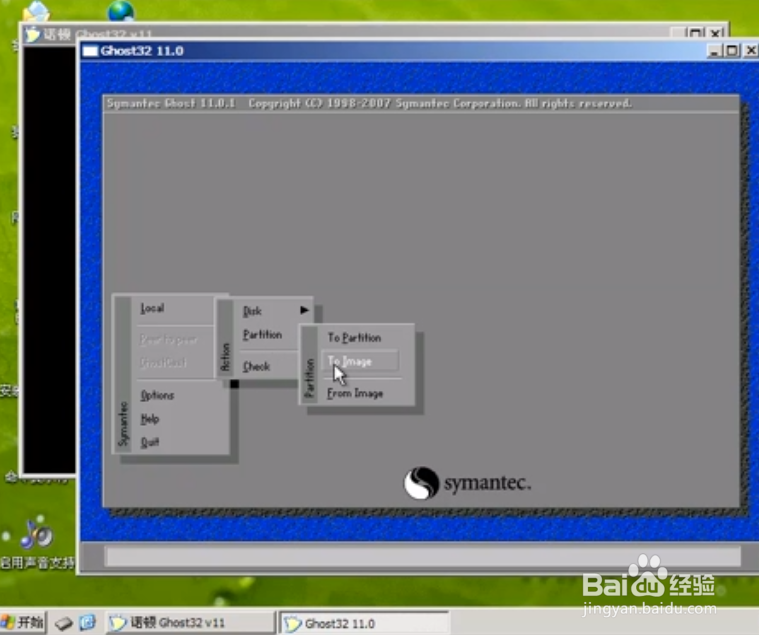Image resolution: width=759 pixels, height=635 pixels.
Task: Click the grayed GhostCast entry
Action: click(163, 363)
